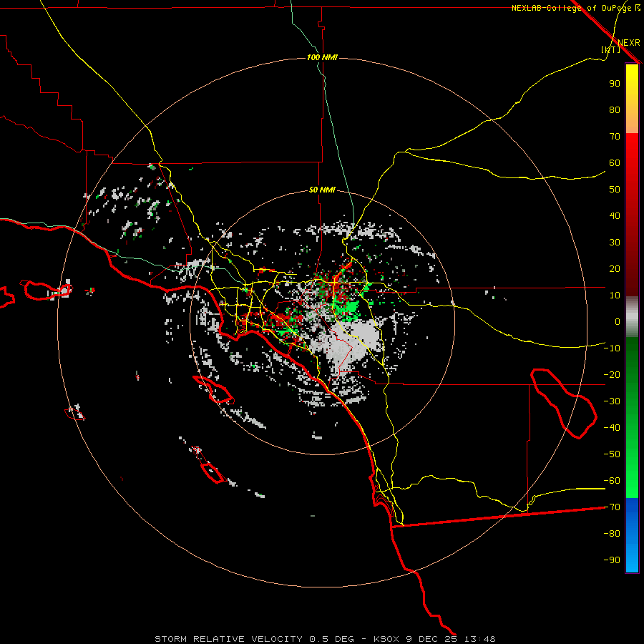Click the "-90" label on the velocity scale
The height and width of the screenshot is (644, 644).
point(612,560)
